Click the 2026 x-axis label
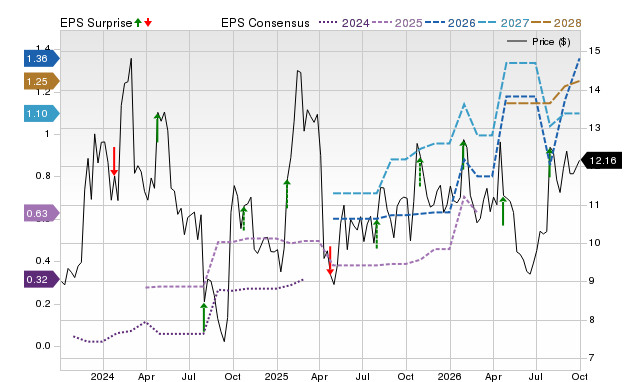Image resolution: width=640 pixels, height=382 pixels. [449, 376]
